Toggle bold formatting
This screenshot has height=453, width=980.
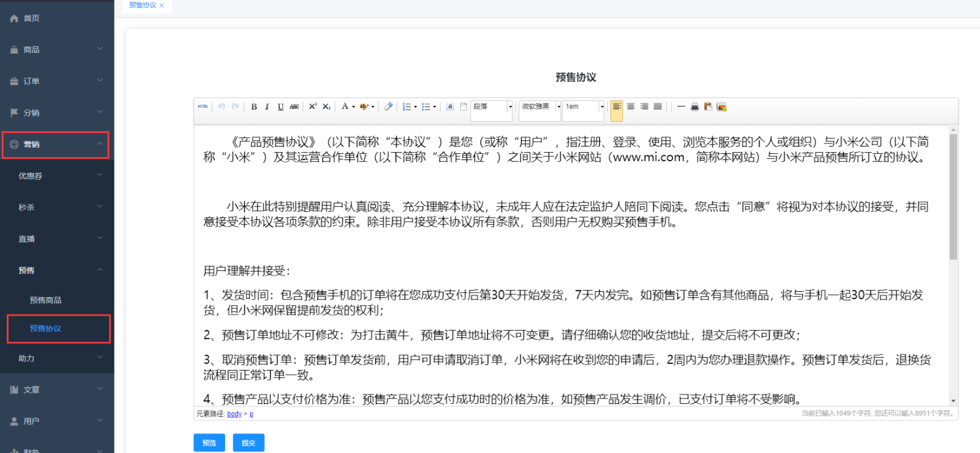click(253, 106)
